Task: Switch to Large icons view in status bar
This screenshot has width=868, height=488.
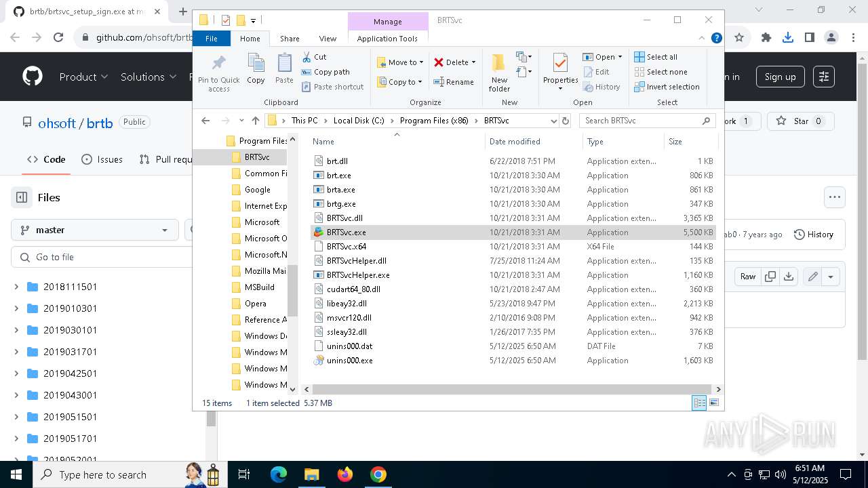Action: 713,403
